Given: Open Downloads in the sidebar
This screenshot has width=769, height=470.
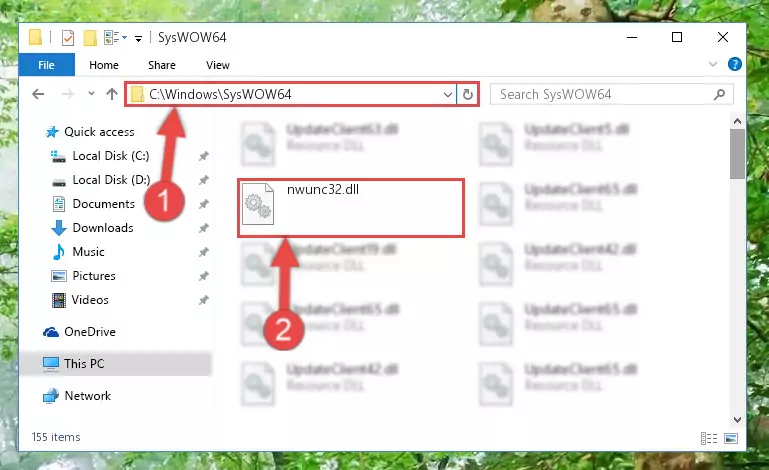Looking at the screenshot, I should (103, 228).
